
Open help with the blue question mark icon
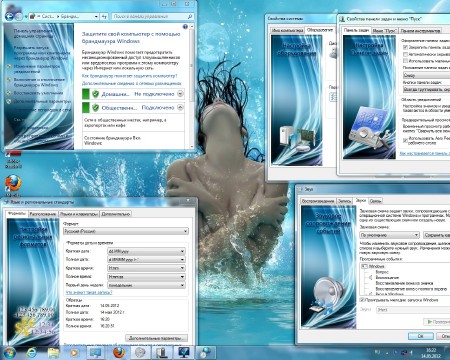point(185,27)
